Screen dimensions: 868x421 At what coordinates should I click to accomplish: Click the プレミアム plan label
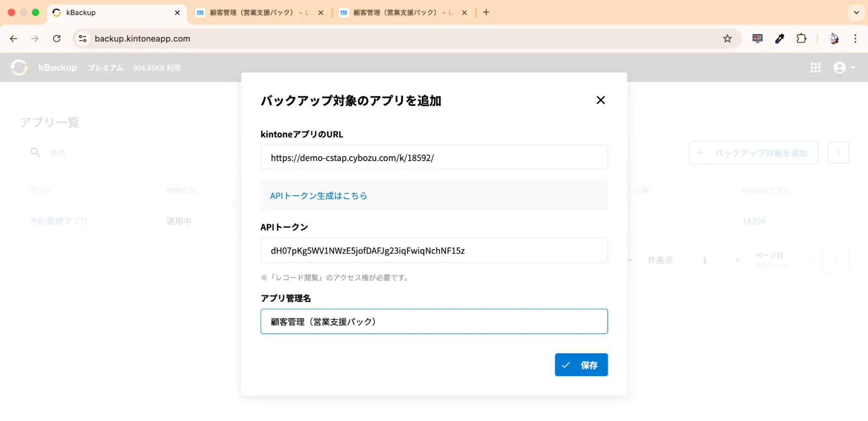click(106, 68)
